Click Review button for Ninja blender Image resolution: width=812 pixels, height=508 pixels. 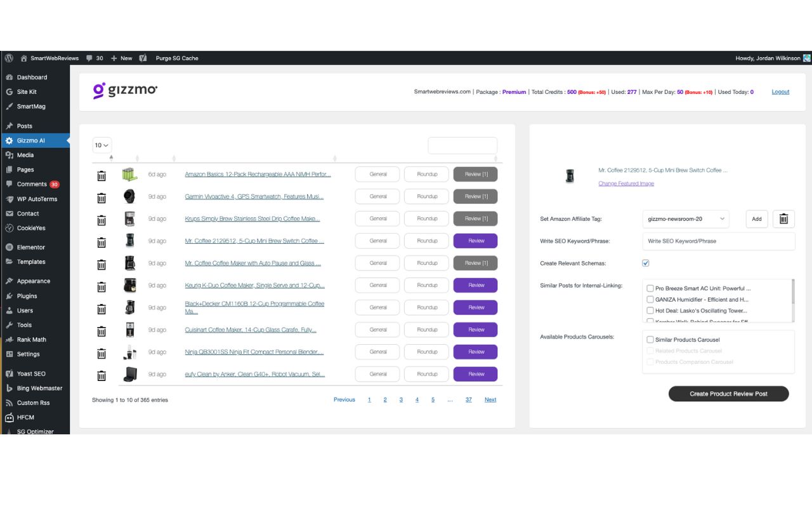[476, 352]
